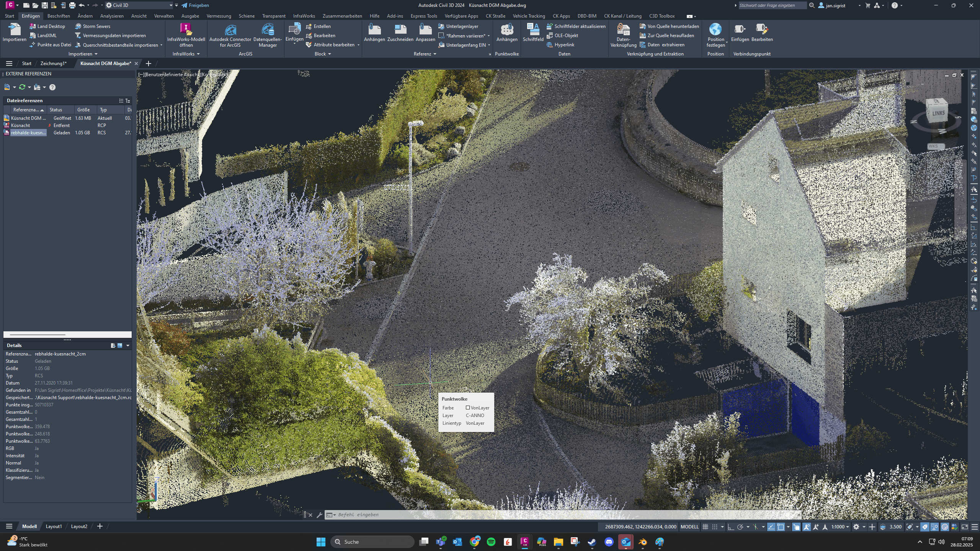980x551 pixels.
Task: Open annotation scale 1:1000 dropdown
Action: point(840,527)
